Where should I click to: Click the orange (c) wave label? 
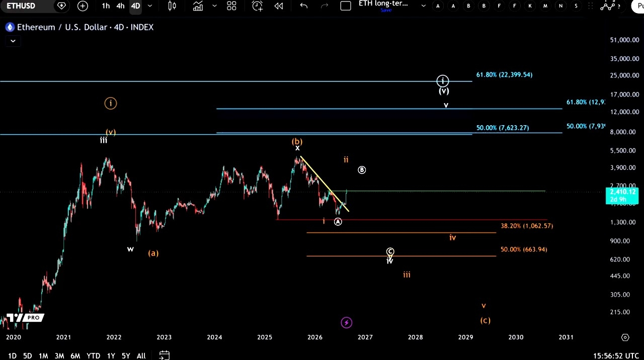485,320
